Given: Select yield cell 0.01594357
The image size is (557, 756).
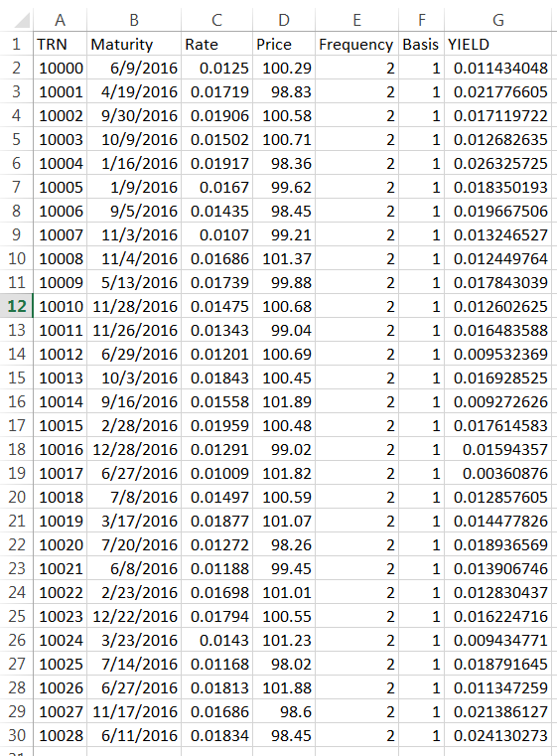Looking at the screenshot, I should (498, 449).
